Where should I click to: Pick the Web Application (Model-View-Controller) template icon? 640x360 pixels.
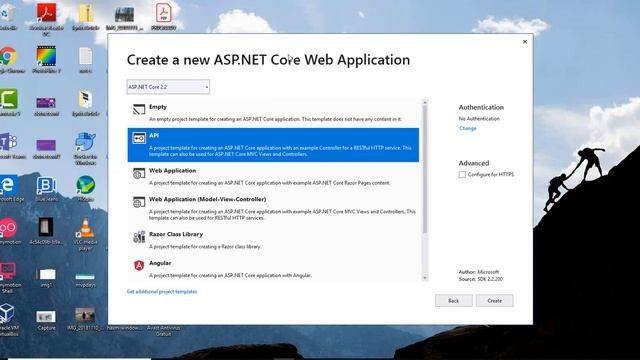click(139, 202)
